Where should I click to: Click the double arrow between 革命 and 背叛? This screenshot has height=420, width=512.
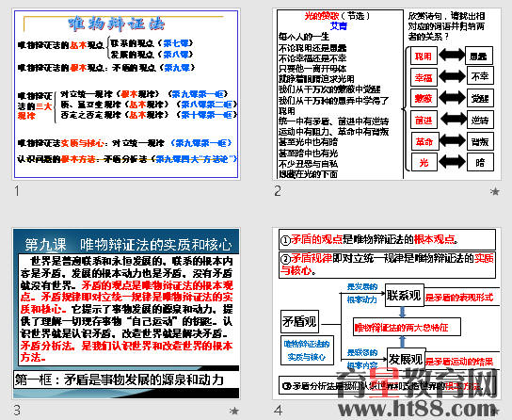(453, 140)
